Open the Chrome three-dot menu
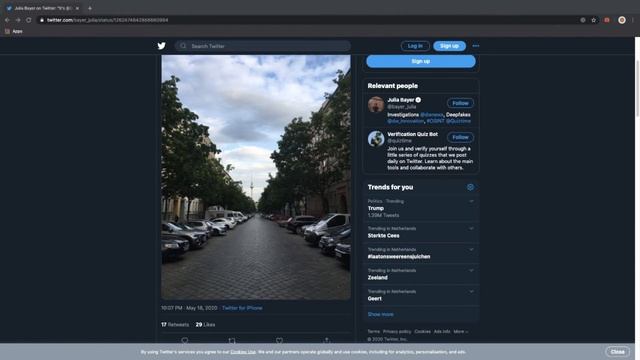 point(633,20)
